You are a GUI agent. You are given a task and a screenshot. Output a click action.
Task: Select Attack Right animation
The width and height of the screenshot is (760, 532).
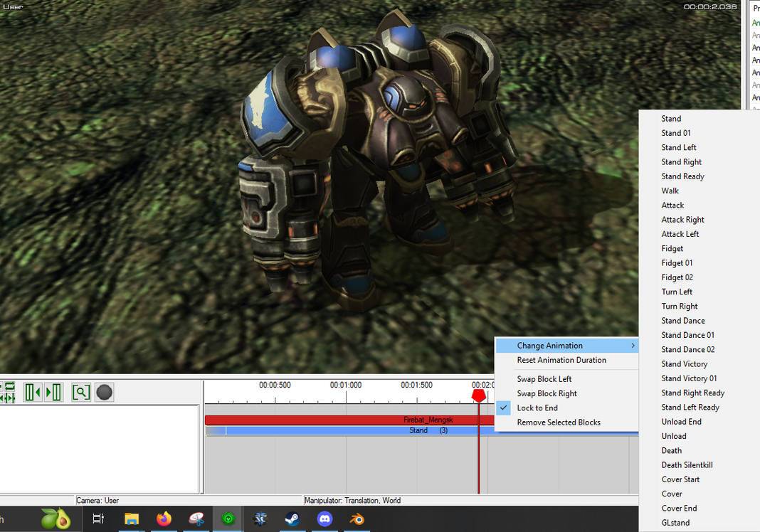[682, 220]
